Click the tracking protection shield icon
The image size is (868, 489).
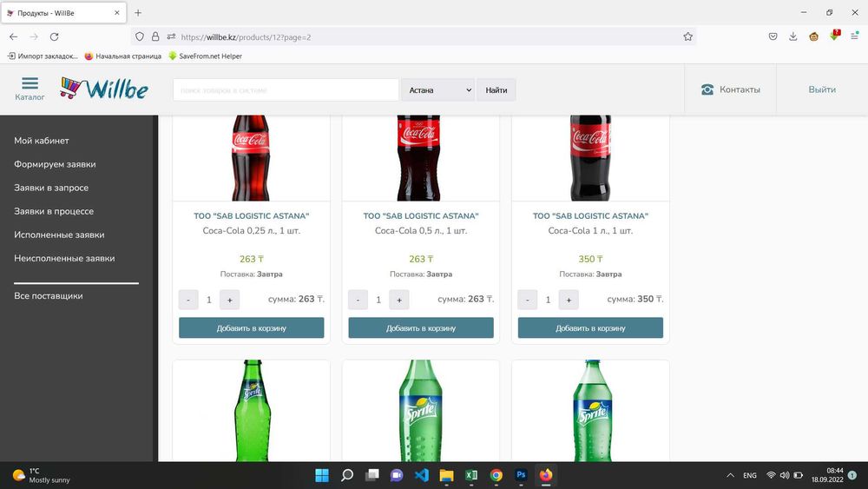[x=140, y=36]
